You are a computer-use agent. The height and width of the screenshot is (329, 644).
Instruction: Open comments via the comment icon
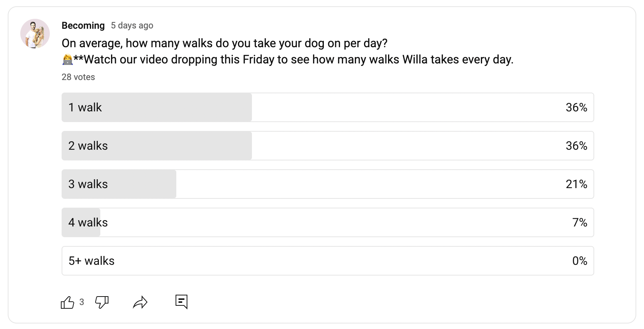pos(181,302)
